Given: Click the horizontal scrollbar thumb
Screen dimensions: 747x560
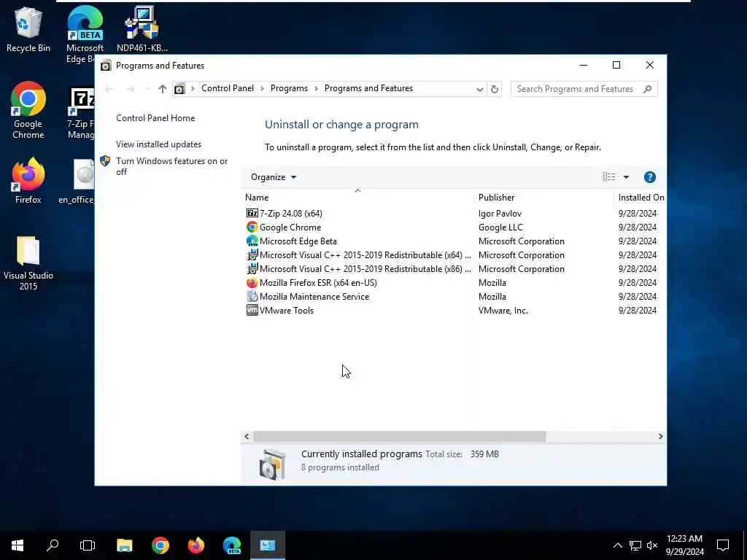Looking at the screenshot, I should click(x=399, y=436).
